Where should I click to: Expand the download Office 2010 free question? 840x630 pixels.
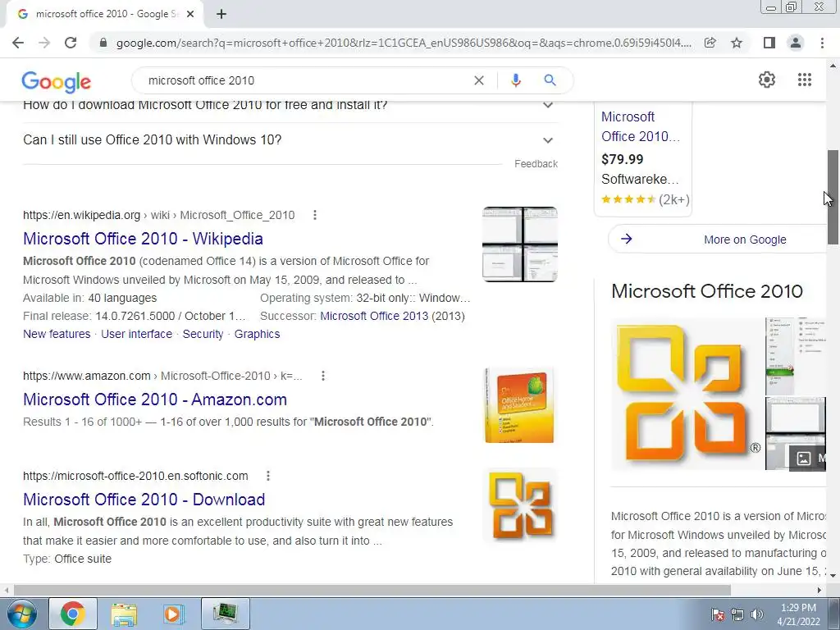(290, 106)
